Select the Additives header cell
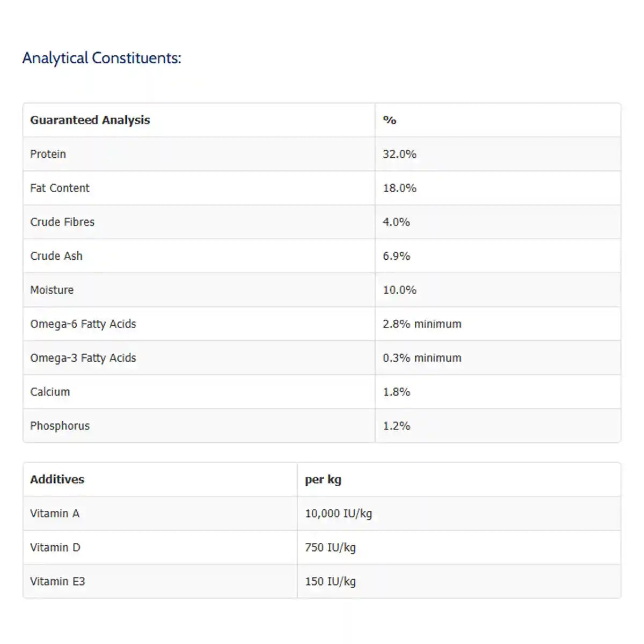The image size is (644, 644). [57, 479]
